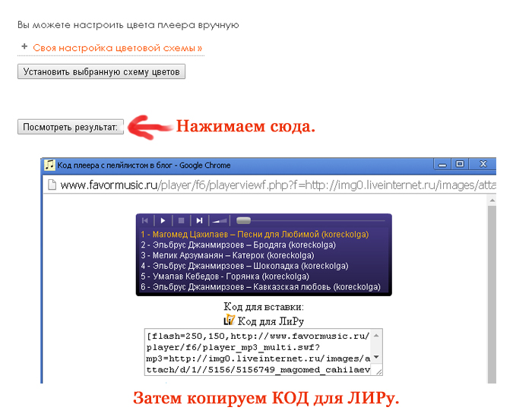Select track 5 Умалав Кебедов - Горянка

click(x=225, y=276)
